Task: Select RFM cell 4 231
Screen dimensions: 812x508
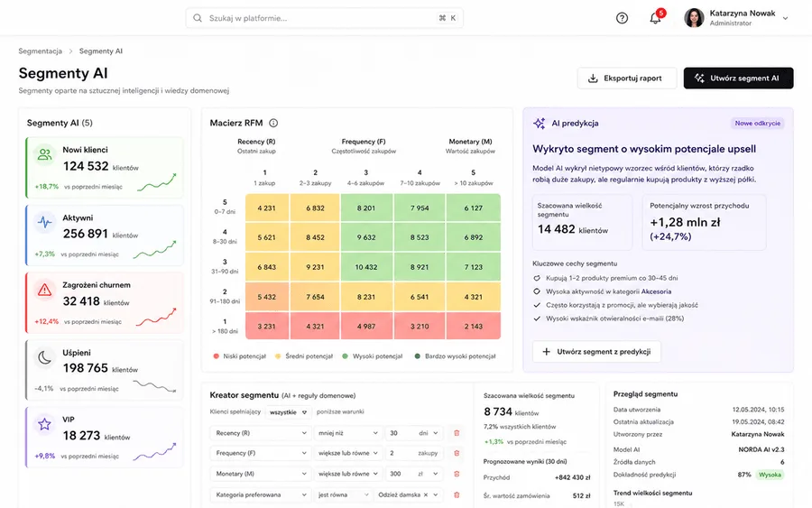Action: (x=267, y=208)
